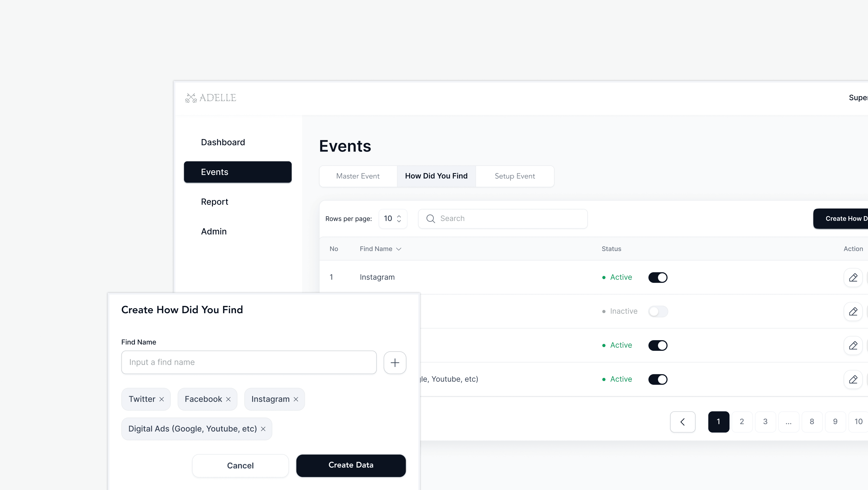This screenshot has height=490, width=868.
Task: Remove the Instagram chip
Action: 296,399
